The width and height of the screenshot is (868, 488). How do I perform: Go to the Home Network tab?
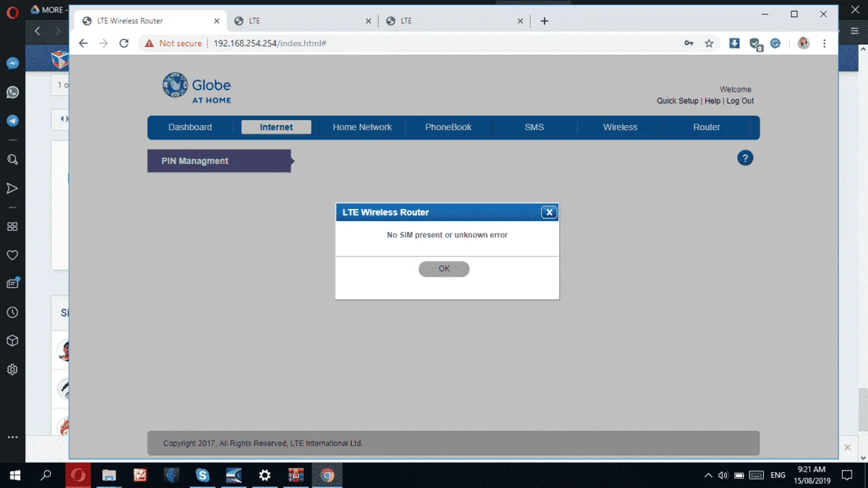[362, 127]
